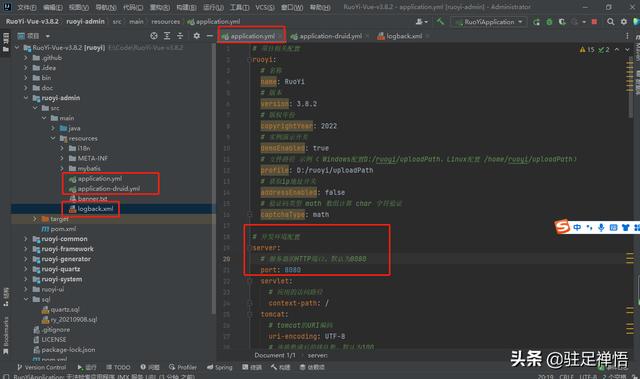Open the Tools menu (工具)
The image size is (640, 379).
[239, 7]
